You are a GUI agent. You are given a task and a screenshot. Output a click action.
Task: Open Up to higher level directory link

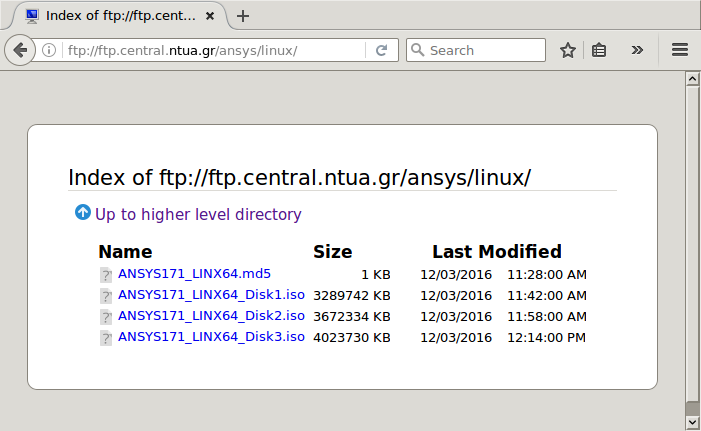(198, 214)
